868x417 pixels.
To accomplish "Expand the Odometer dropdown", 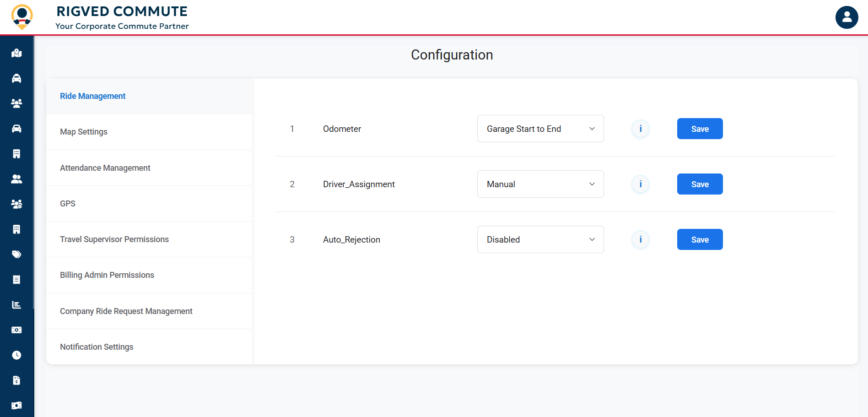I will click(540, 129).
